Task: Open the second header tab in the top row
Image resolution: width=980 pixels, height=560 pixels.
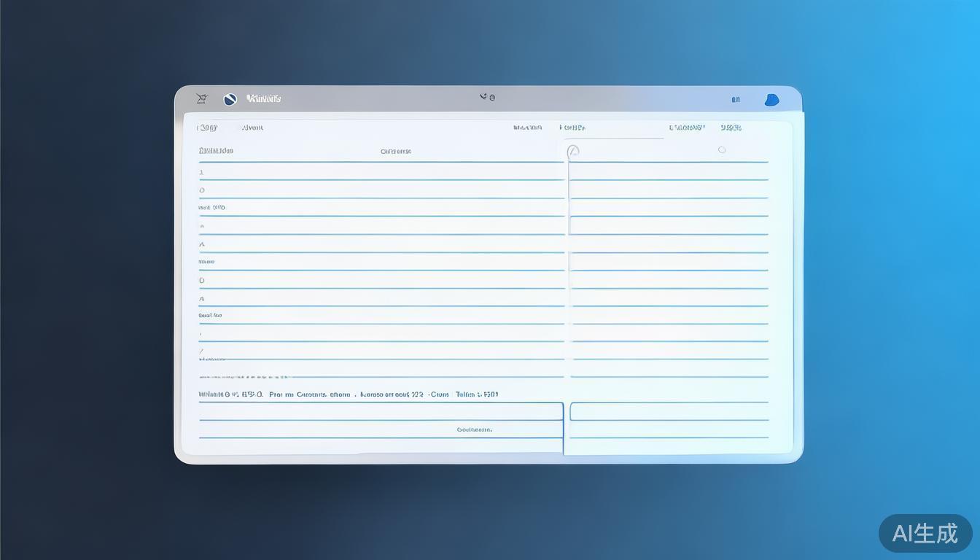Action: coord(252,128)
